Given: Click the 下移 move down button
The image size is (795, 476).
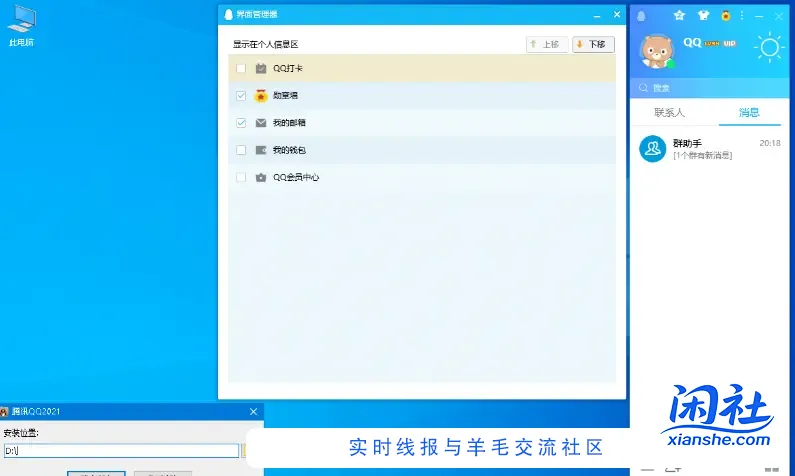Looking at the screenshot, I should coord(593,45).
